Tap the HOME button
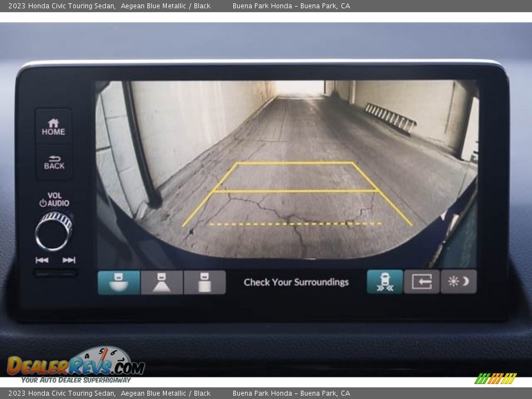This screenshot has height=399, width=532. tap(54, 127)
